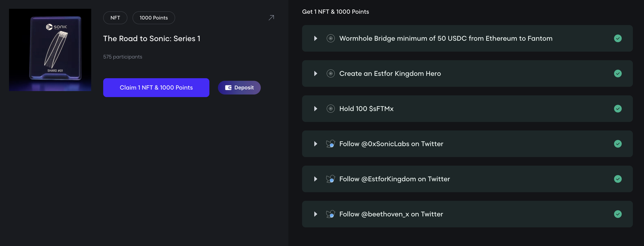Click the plus-circle icon beside Hold 100 $sFTMx
This screenshot has height=246, width=644.
[331, 109]
